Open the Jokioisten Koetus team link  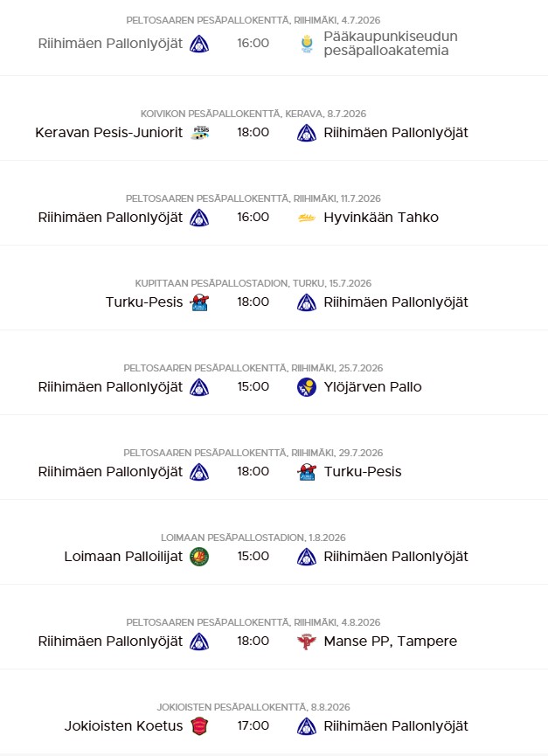click(x=123, y=726)
